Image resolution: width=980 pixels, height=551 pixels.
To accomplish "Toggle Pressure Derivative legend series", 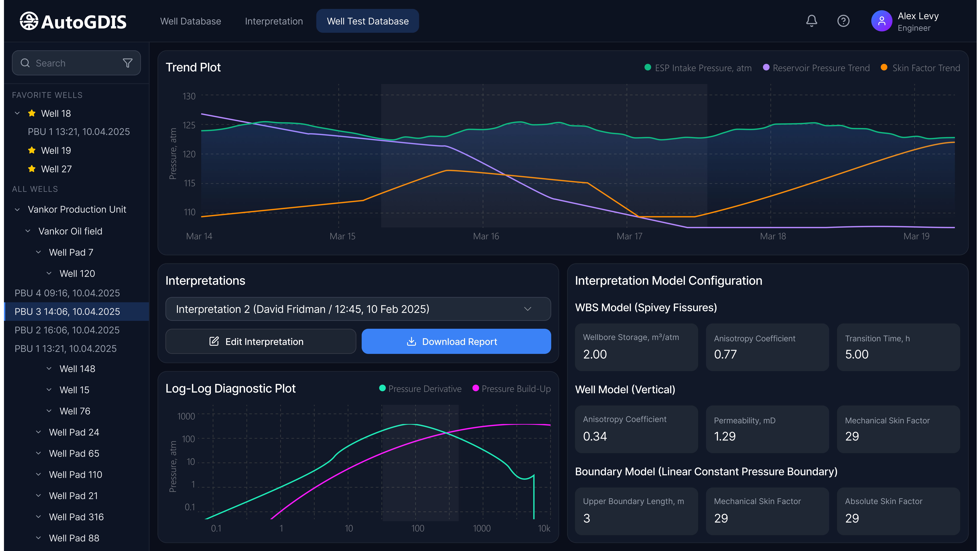I will point(420,389).
